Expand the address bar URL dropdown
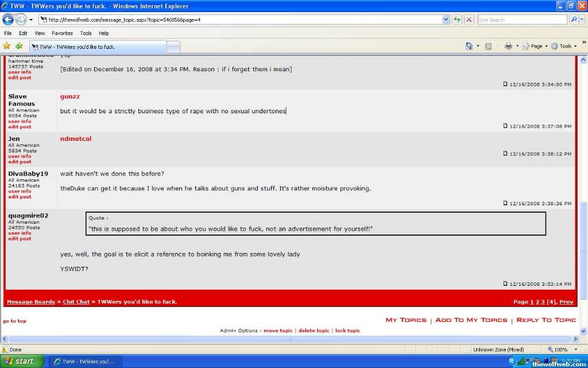 coord(446,20)
